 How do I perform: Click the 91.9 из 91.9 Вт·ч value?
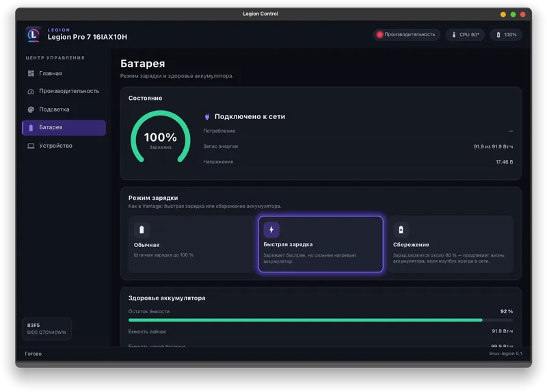[x=493, y=146]
